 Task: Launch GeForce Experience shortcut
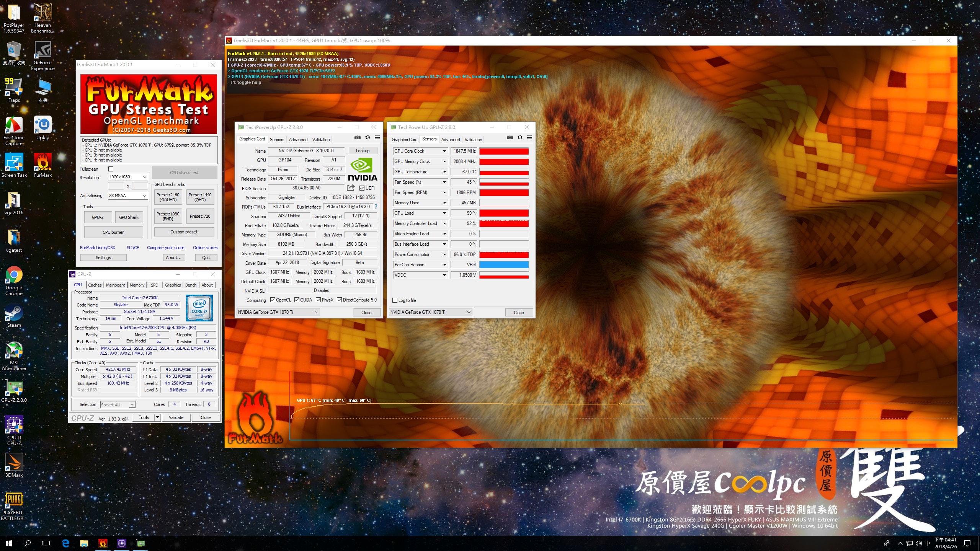pos(42,56)
